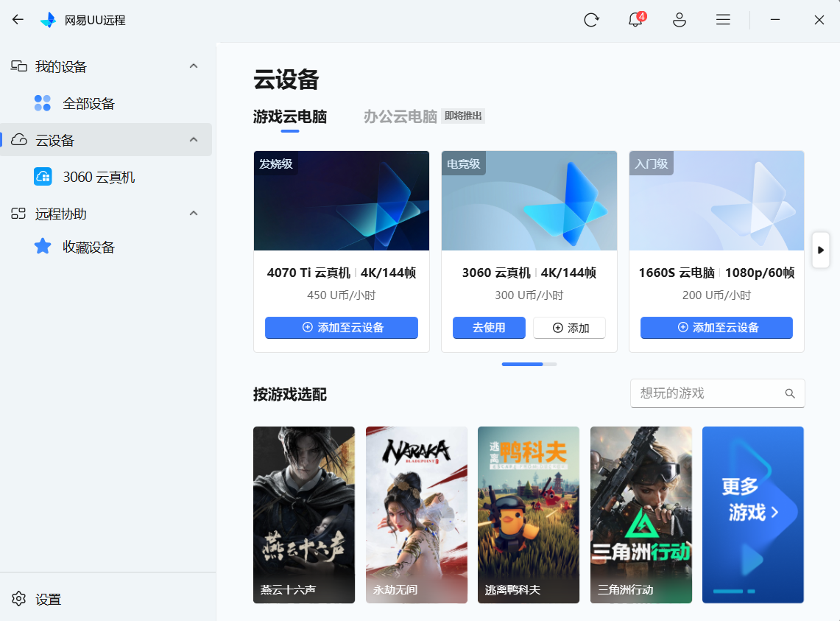Add 4070 Ti 云真机 via 添加至云设备

pyautogui.click(x=342, y=328)
